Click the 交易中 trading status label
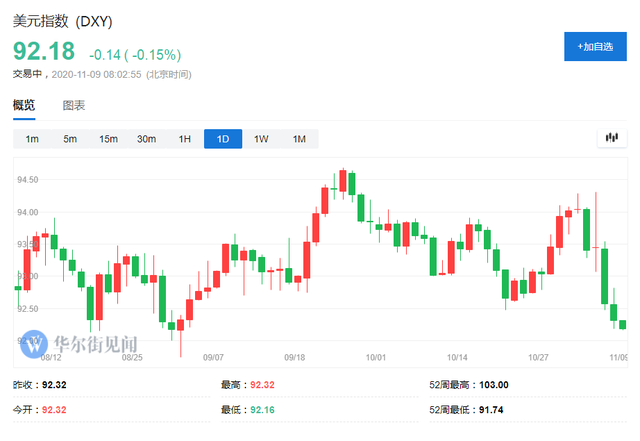 [27, 74]
